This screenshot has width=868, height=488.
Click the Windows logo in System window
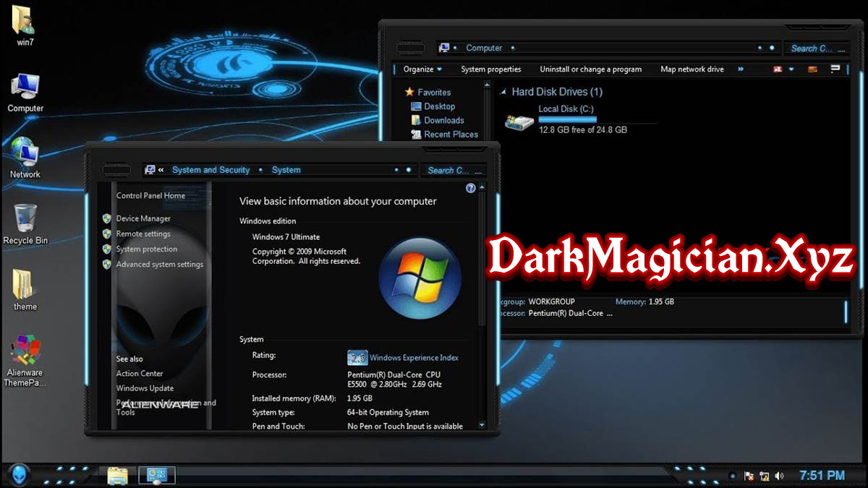[420, 279]
